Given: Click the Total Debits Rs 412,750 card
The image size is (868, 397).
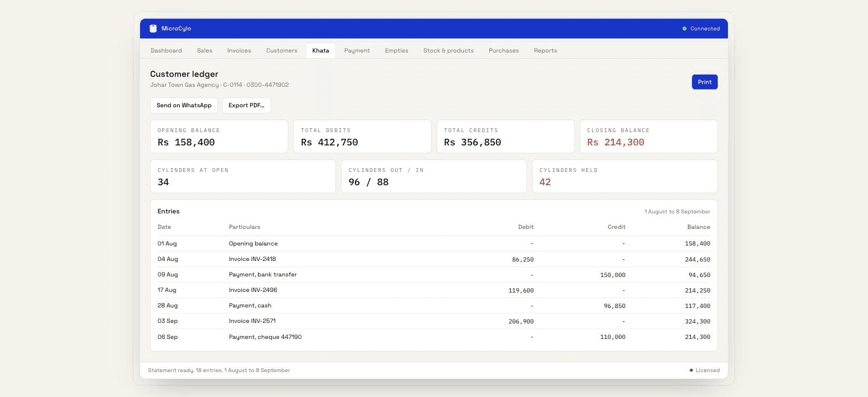Looking at the screenshot, I should pos(362,137).
